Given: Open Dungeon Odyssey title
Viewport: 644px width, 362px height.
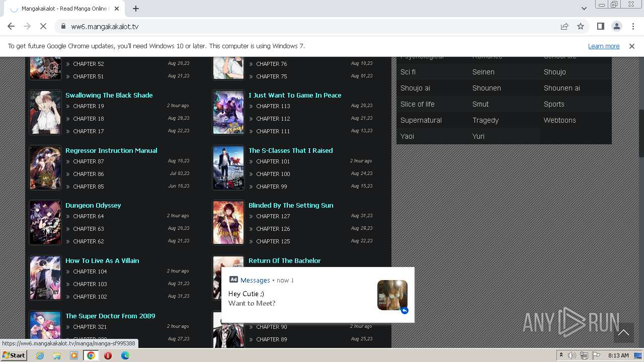Looking at the screenshot, I should [x=93, y=205].
